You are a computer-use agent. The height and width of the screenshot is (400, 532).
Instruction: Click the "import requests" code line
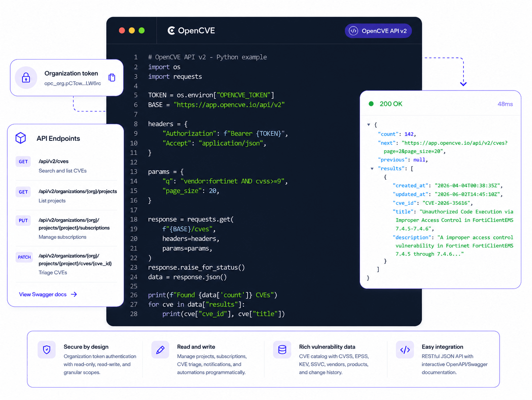175,76
